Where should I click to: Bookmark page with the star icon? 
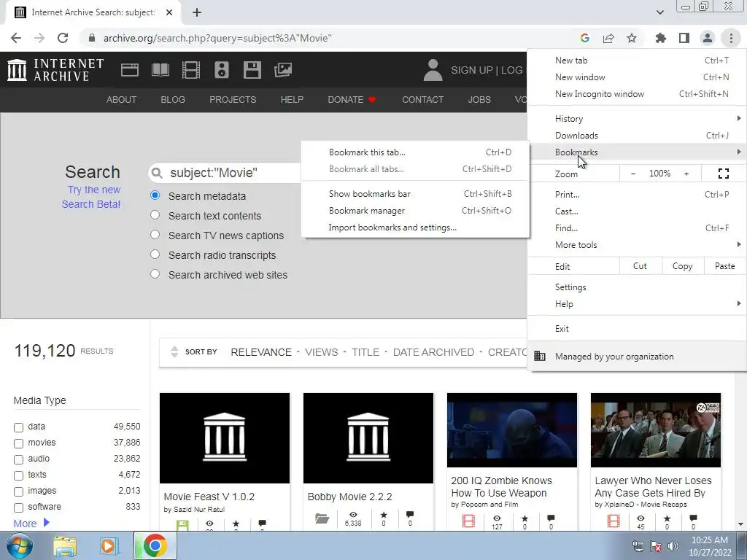632,38
